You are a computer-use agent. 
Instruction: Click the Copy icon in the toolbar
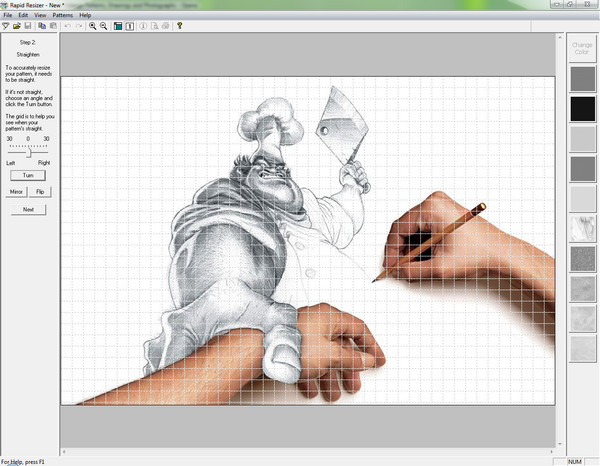tap(42, 26)
